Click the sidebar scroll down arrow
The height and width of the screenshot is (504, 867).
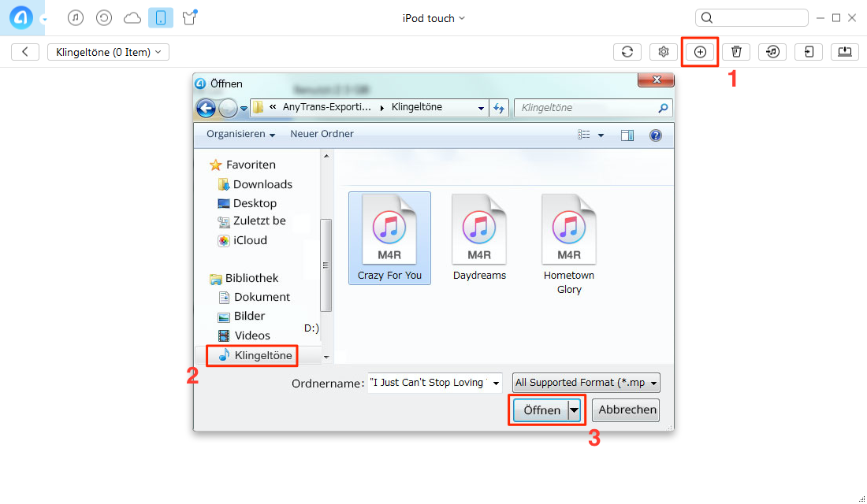click(326, 357)
